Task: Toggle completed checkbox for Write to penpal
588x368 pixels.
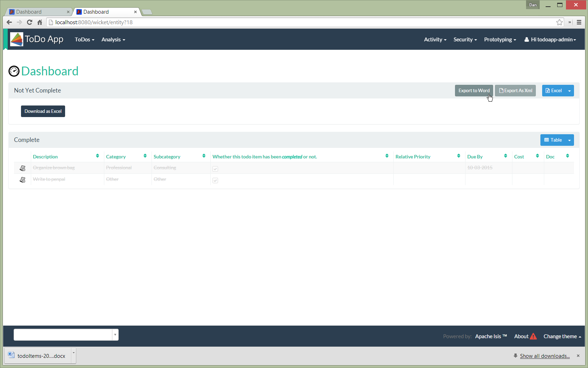Action: coord(215,180)
